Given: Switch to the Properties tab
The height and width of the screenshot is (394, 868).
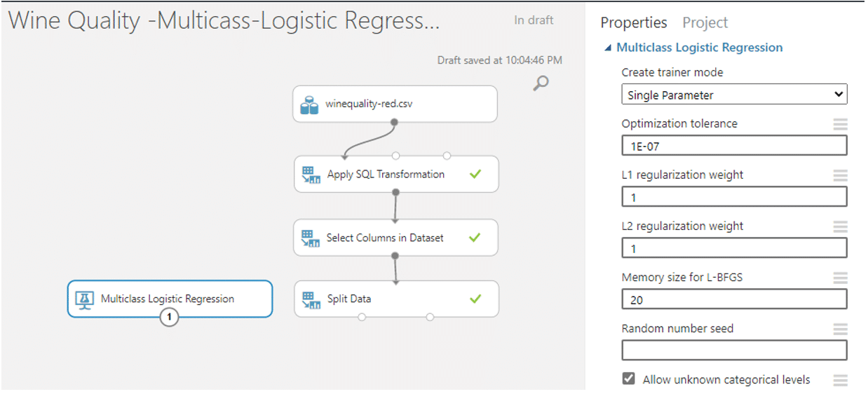Looking at the screenshot, I should click(x=633, y=22).
